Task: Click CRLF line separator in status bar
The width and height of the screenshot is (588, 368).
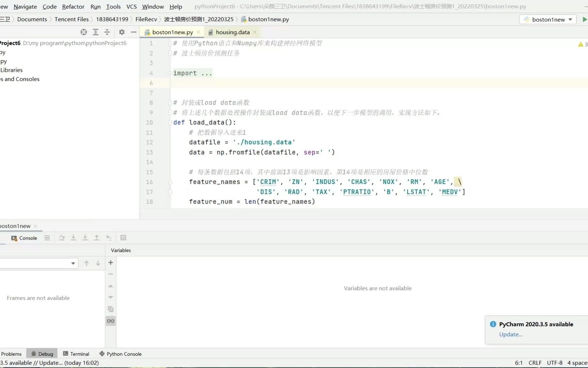Action: coord(535,363)
